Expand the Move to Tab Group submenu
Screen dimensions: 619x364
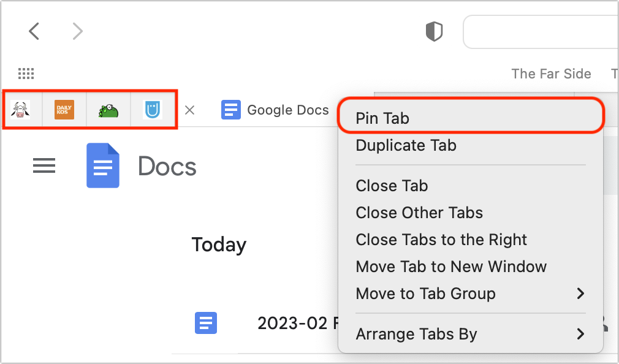tap(471, 294)
